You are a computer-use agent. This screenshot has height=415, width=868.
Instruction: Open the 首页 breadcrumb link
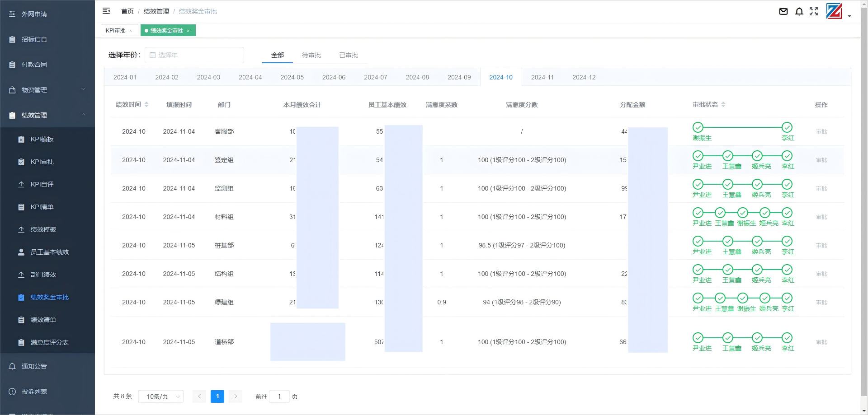(127, 11)
